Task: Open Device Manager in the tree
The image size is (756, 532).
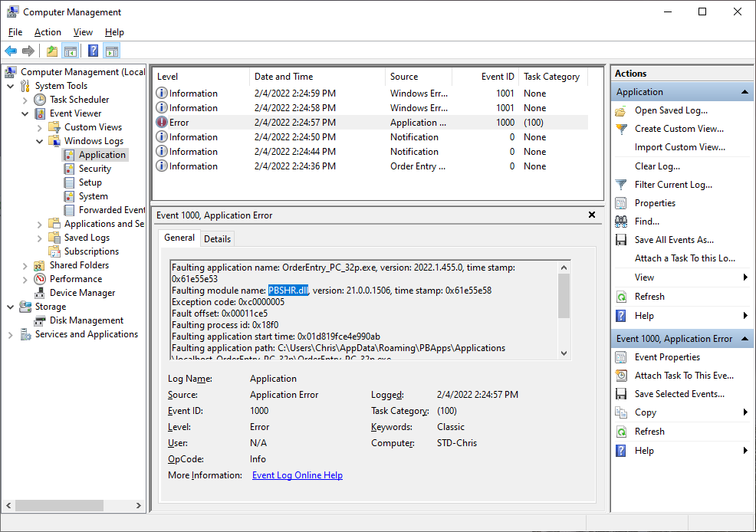Action: [82, 293]
